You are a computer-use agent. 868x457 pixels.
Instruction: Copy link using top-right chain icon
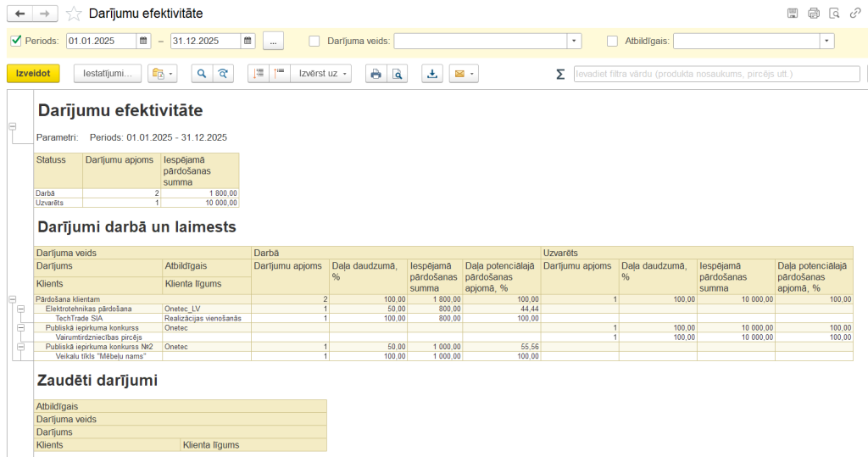[855, 13]
